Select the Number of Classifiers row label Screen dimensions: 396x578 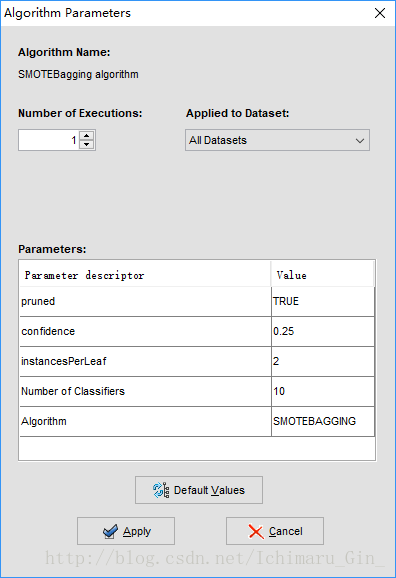(73, 391)
